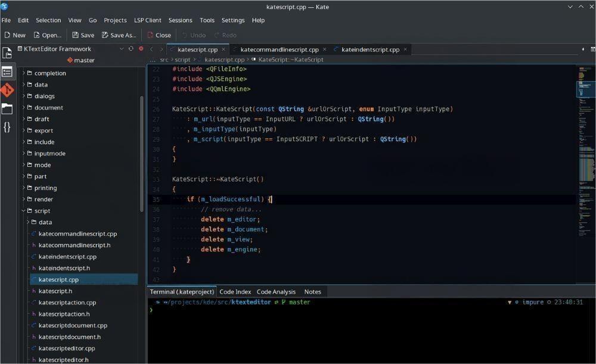
Task: Open the Documents sidebar panel
Action: point(7,53)
